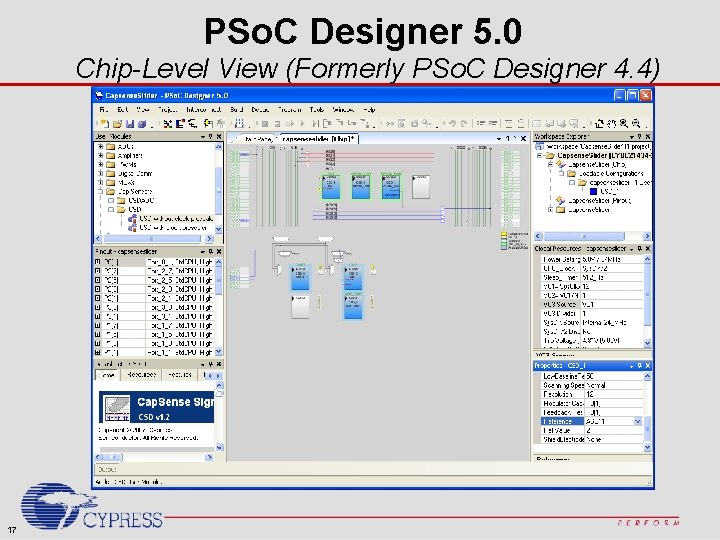Click the pin icon of Workspace Explorer panel

[x=639, y=136]
